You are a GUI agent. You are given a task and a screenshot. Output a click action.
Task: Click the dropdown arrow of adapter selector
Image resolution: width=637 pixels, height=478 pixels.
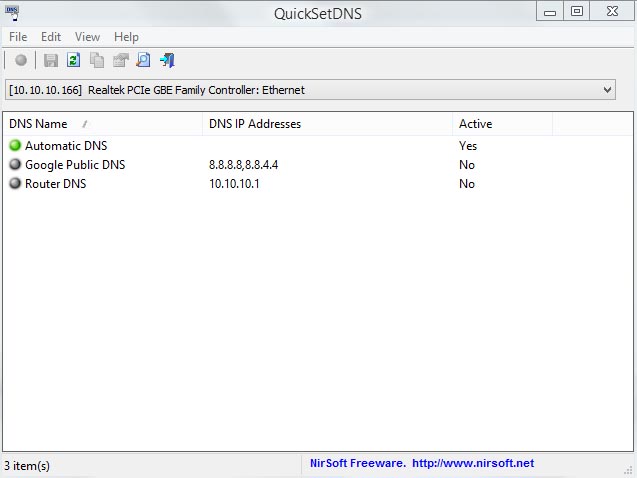point(607,90)
